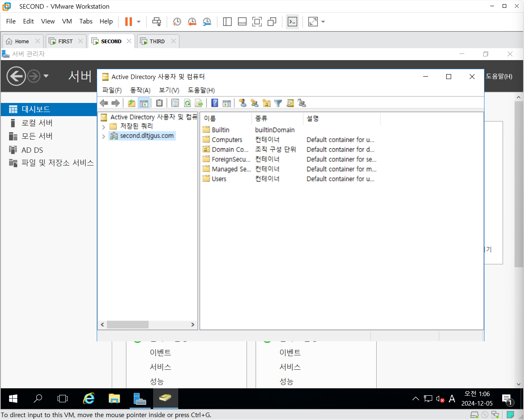The height and width of the screenshot is (420, 524).
Task: Open the VM menu
Action: pos(67,21)
